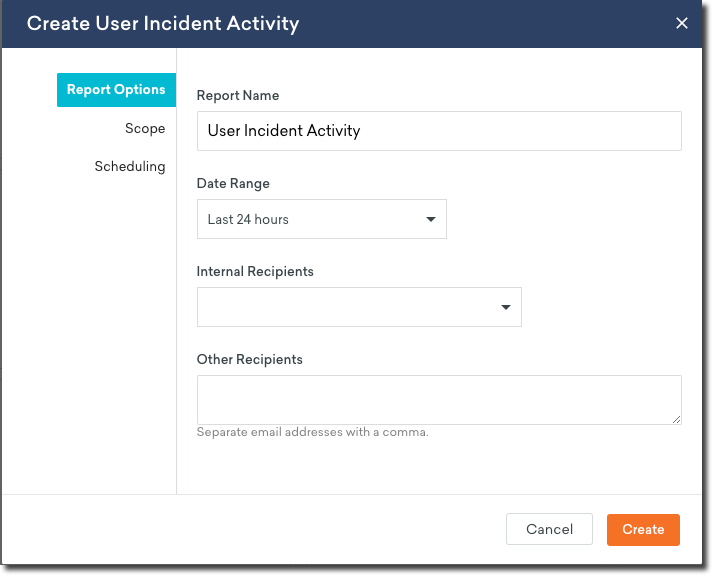Click the Create User Incident Activity title
The image size is (712, 575).
pyautogui.click(x=163, y=23)
